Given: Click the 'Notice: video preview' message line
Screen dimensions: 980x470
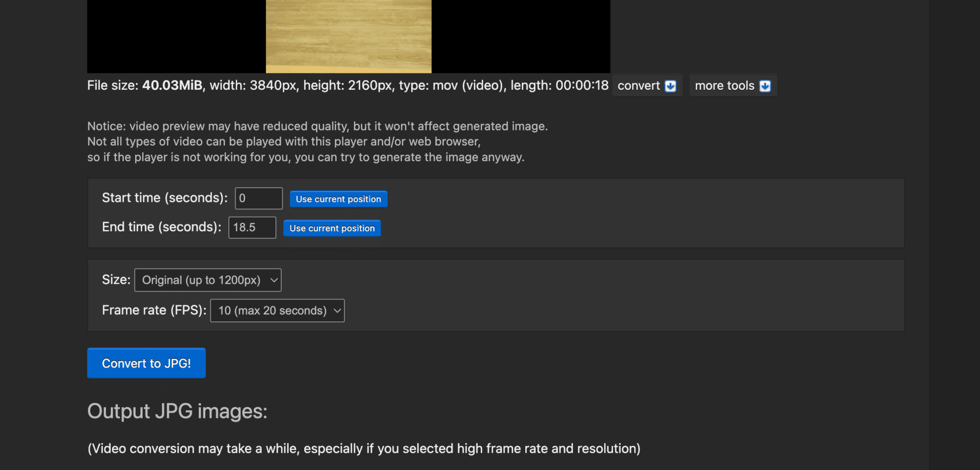Looking at the screenshot, I should 318,126.
